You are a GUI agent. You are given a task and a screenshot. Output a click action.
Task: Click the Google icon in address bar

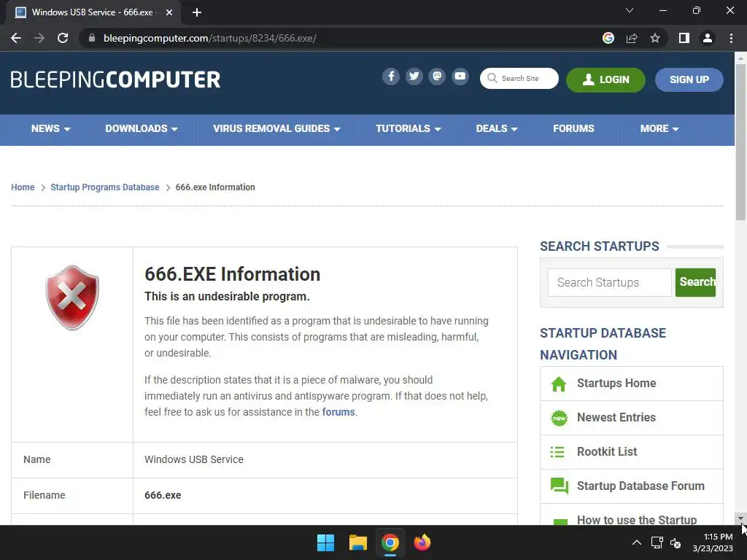[x=608, y=38]
